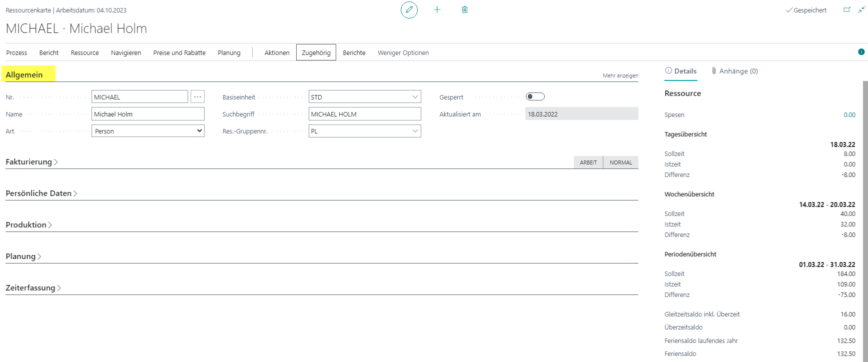This screenshot has height=362, width=868.
Task: Click the green info circle icon
Action: pyautogui.click(x=861, y=52)
